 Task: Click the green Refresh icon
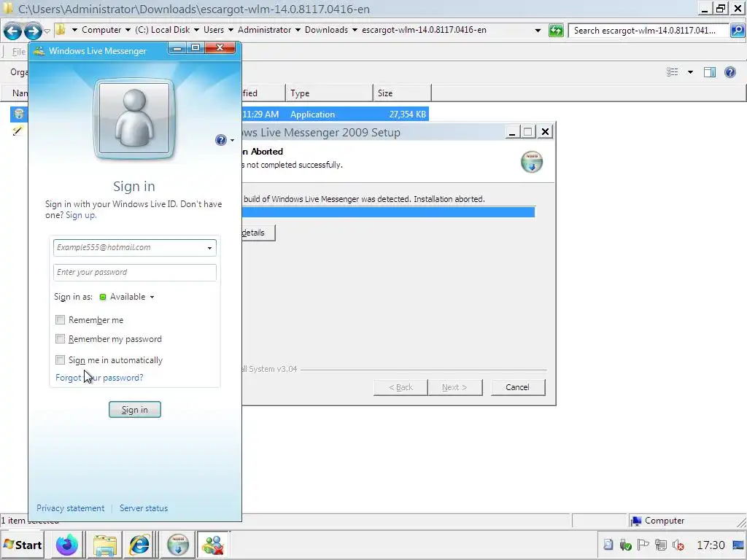click(x=556, y=31)
